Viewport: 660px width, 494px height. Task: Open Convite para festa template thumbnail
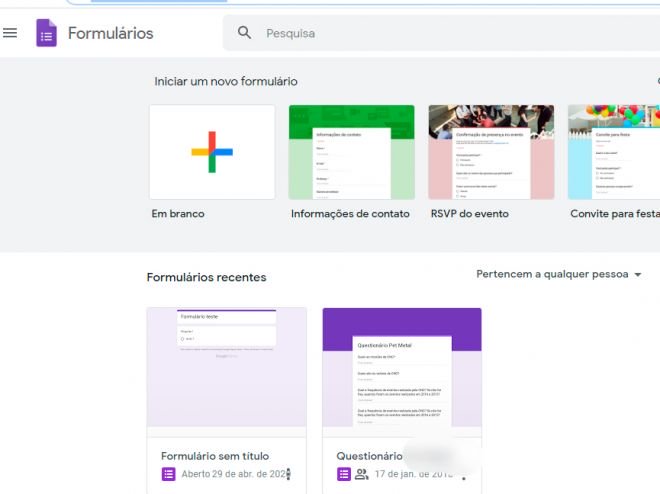[x=614, y=152]
